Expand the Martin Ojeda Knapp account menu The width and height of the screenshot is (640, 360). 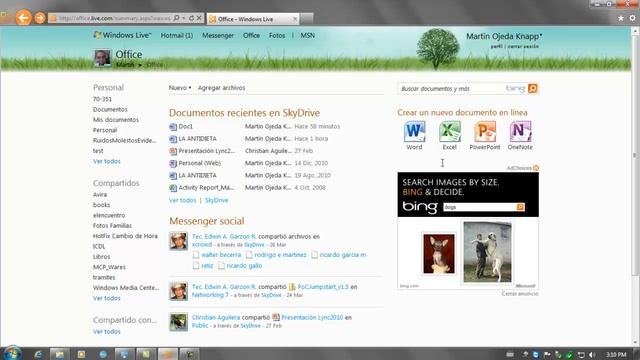(504, 36)
